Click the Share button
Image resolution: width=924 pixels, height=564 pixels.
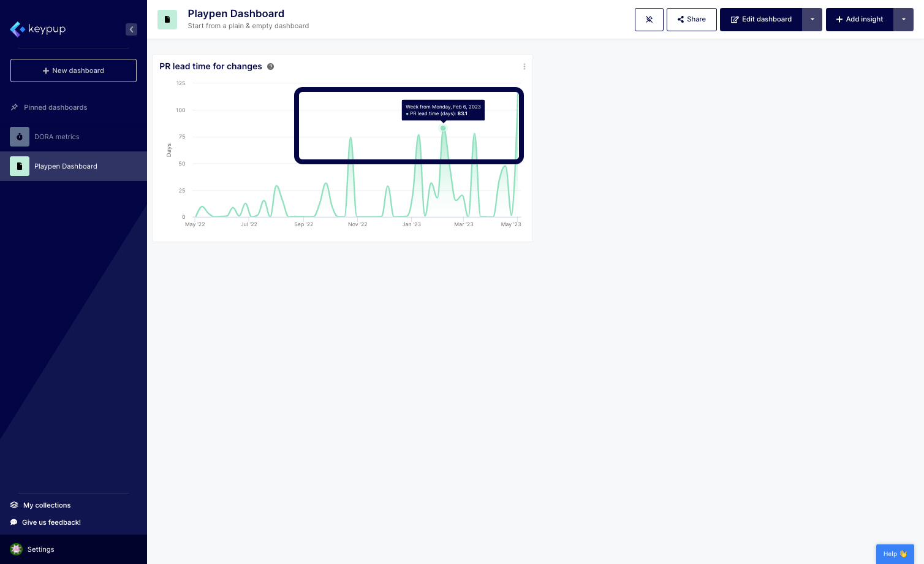click(691, 20)
